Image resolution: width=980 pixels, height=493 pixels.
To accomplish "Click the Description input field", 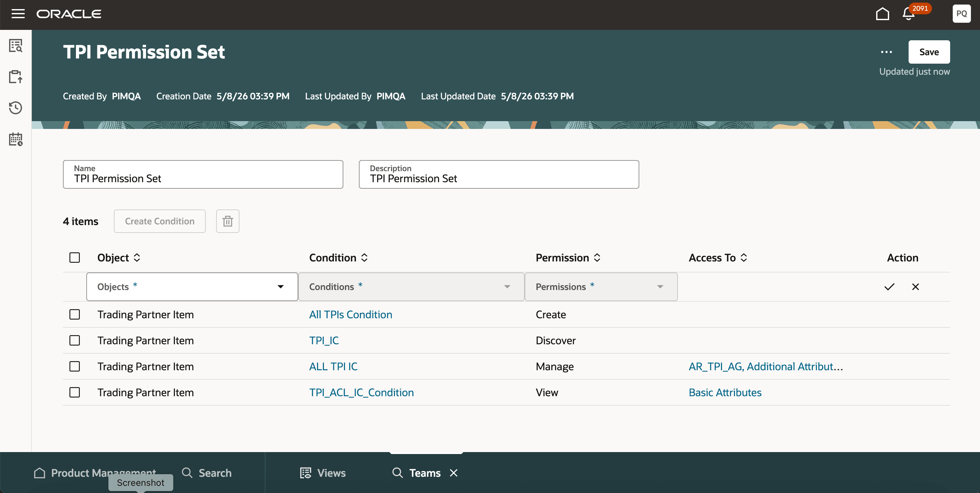I will pyautogui.click(x=499, y=174).
